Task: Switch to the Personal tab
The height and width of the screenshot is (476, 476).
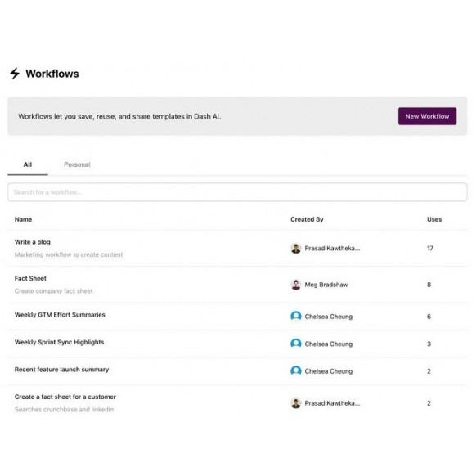Action: point(77,164)
